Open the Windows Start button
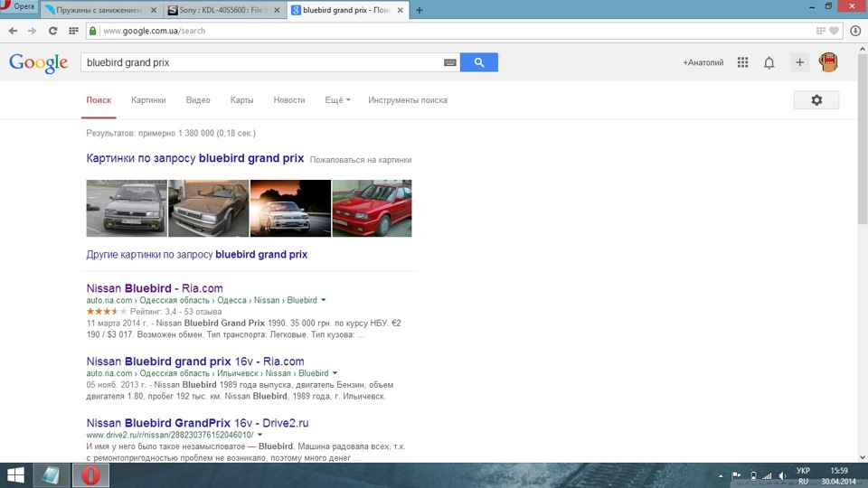The image size is (868, 488). [x=15, y=475]
